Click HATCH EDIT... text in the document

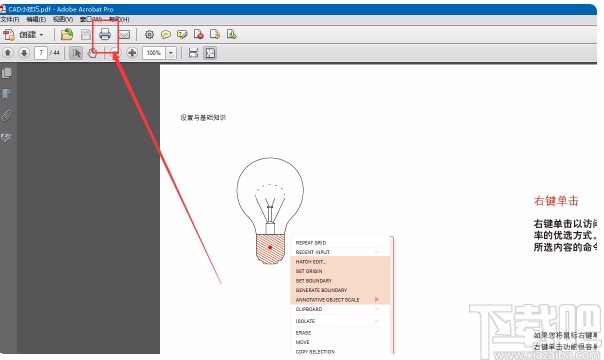[x=311, y=261]
